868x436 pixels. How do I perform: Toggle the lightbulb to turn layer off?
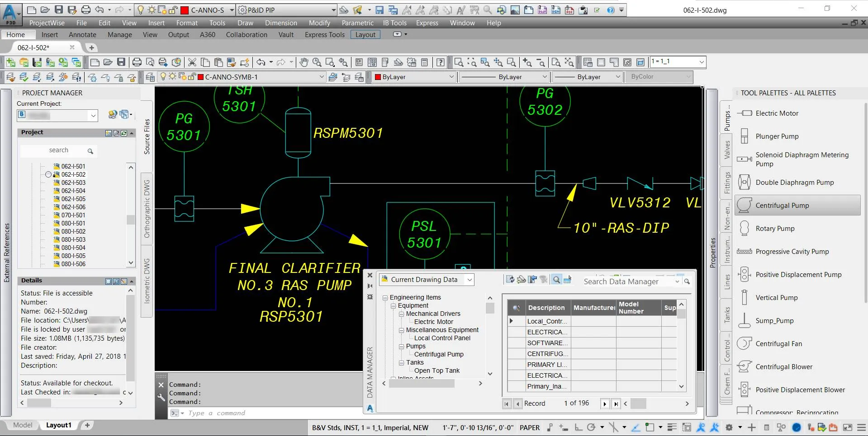[163, 77]
